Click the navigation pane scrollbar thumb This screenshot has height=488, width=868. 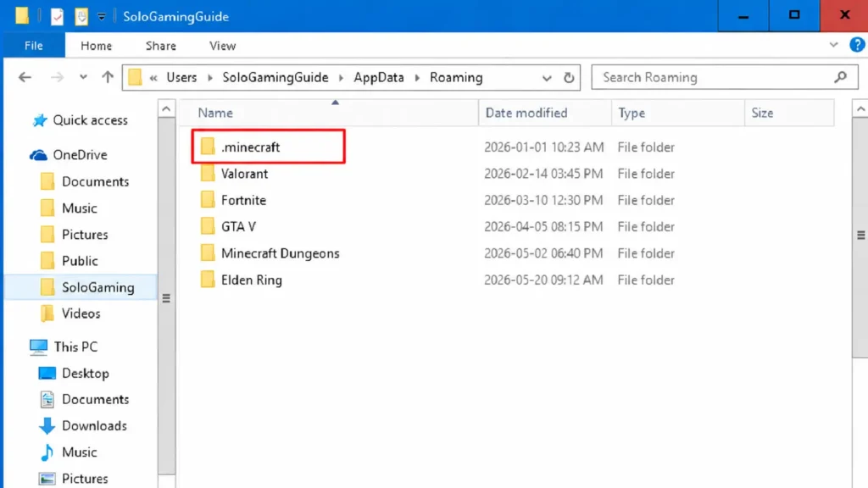166,296
